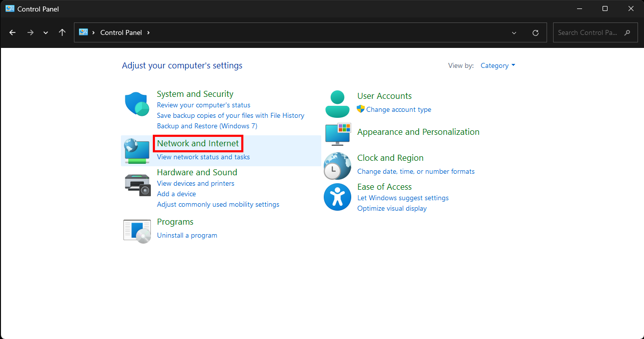644x339 pixels.
Task: Open the Appearance and Personalization monitor icon
Action: (338, 135)
